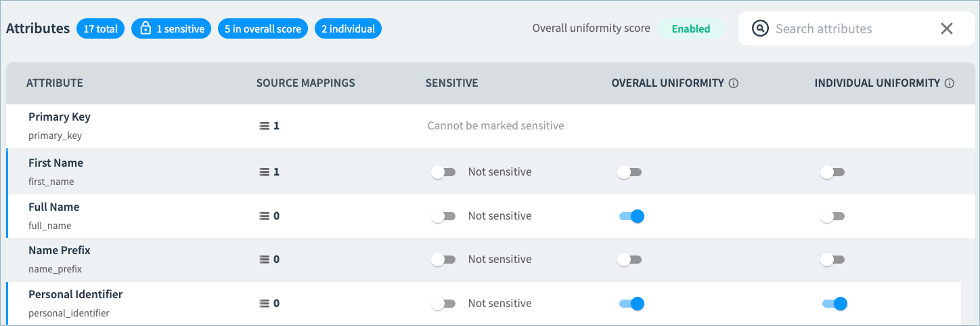The height and width of the screenshot is (326, 980).
Task: Click the Name Prefix source mappings icon
Action: tap(265, 260)
